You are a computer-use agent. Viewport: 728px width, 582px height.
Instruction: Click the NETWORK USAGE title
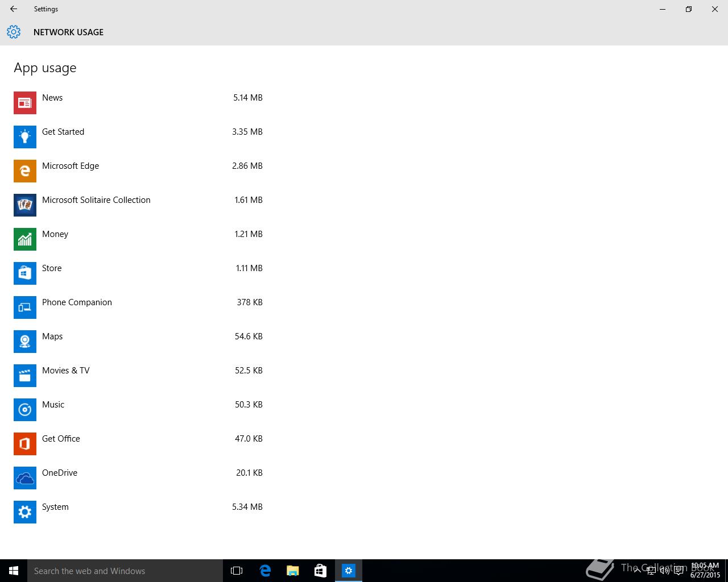pyautogui.click(x=68, y=32)
